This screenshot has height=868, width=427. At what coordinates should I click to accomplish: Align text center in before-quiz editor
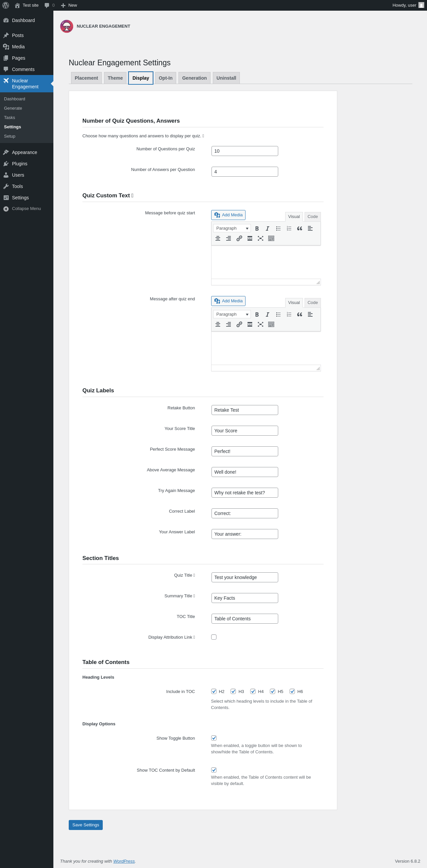[218, 239]
